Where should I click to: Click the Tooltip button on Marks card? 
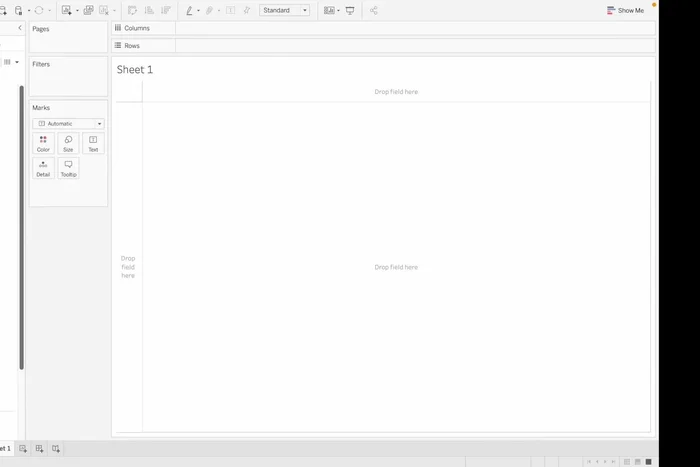[x=68, y=168]
